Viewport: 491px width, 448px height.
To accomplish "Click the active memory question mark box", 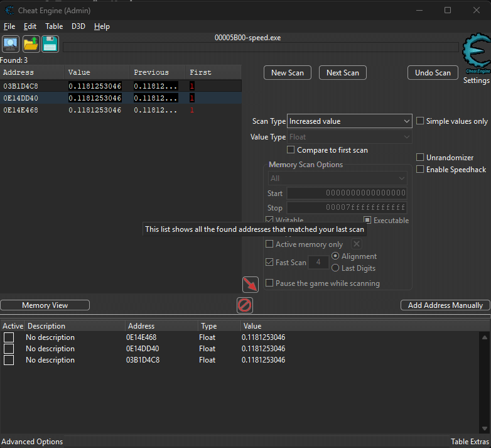I will 356,244.
